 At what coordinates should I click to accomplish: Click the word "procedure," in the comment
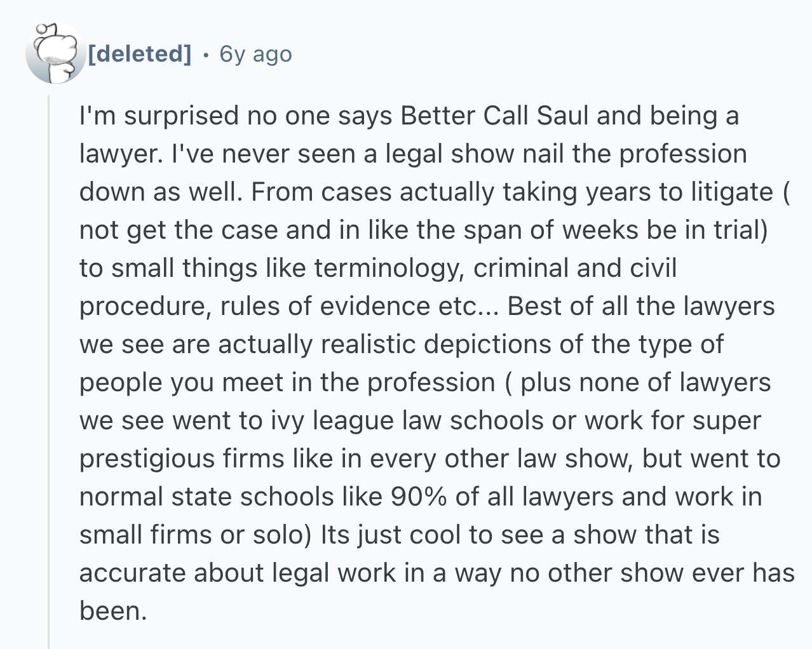coord(145,307)
